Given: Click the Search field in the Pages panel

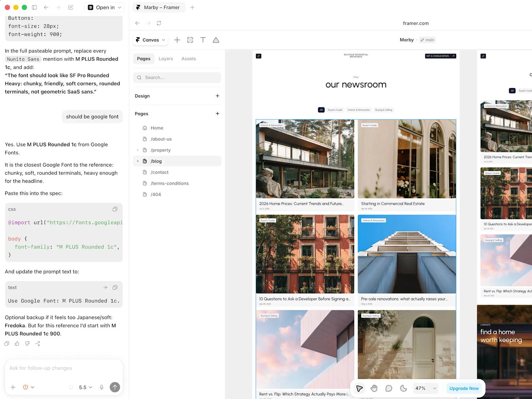Looking at the screenshot, I should tap(177, 77).
